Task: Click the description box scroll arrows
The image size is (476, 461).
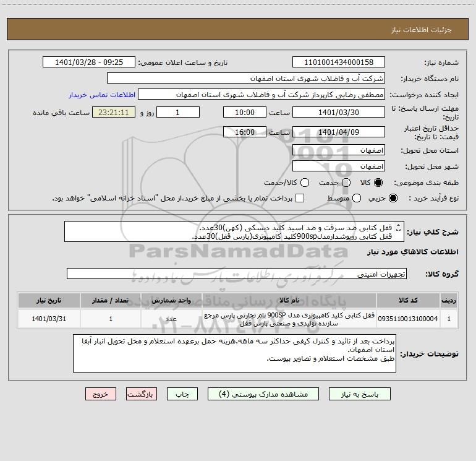Action: 399,228
